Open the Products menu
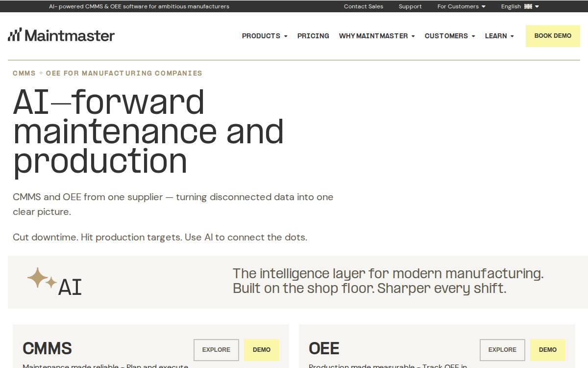Screen dimensions: 588x368 tap(265, 36)
